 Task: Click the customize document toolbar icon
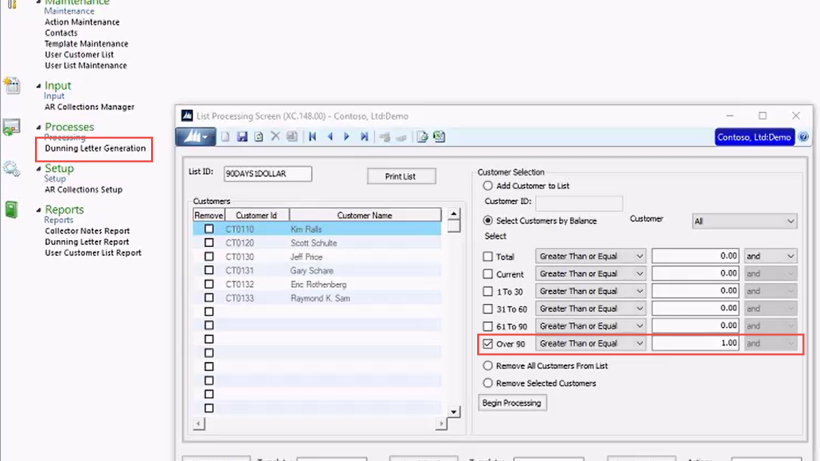(422, 137)
